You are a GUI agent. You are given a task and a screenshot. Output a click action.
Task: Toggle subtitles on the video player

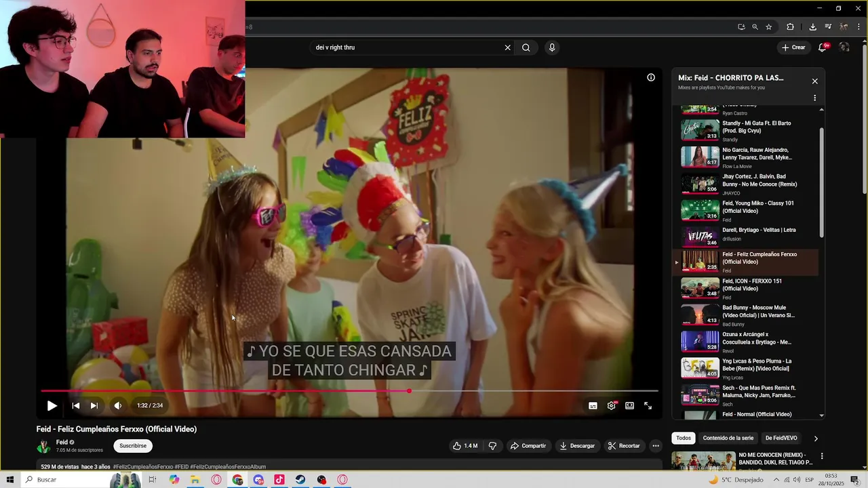(x=593, y=405)
